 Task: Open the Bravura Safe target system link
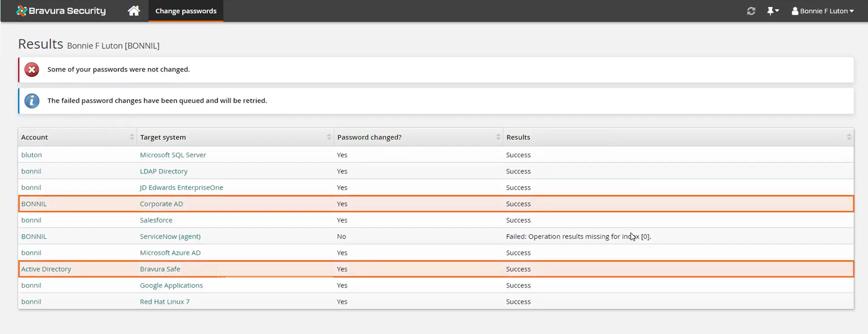pyautogui.click(x=160, y=269)
